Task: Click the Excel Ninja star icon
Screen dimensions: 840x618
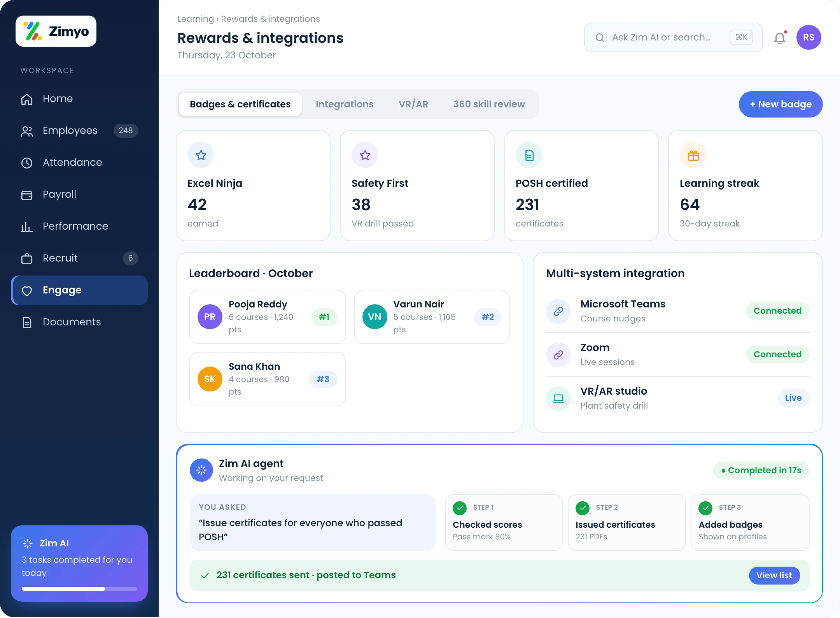Action: tap(201, 155)
